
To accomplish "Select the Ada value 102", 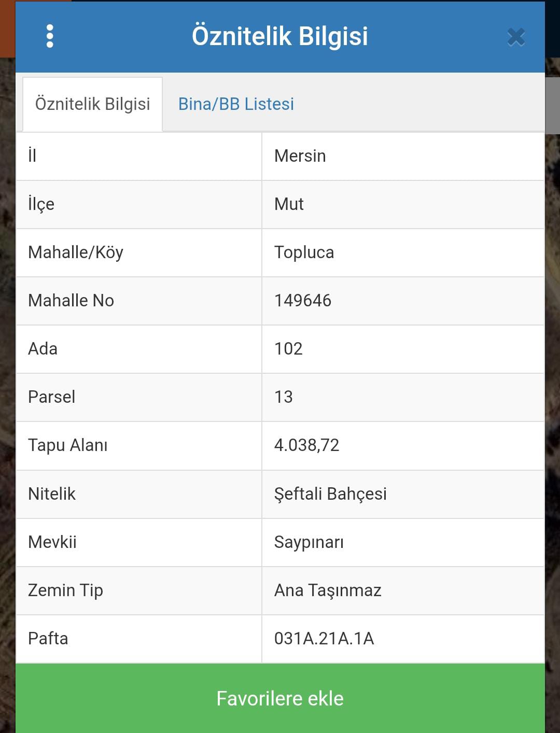I will (x=288, y=349).
